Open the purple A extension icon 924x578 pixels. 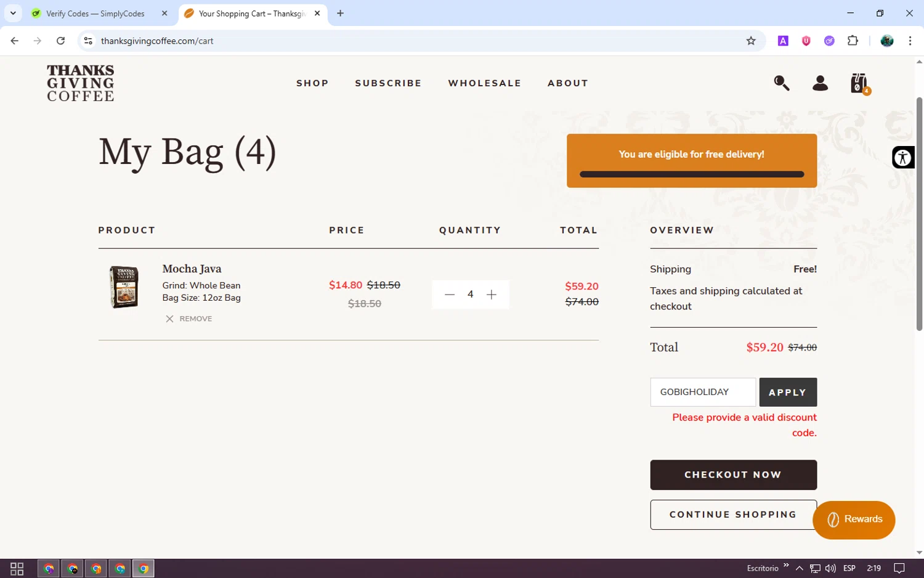[x=783, y=41]
